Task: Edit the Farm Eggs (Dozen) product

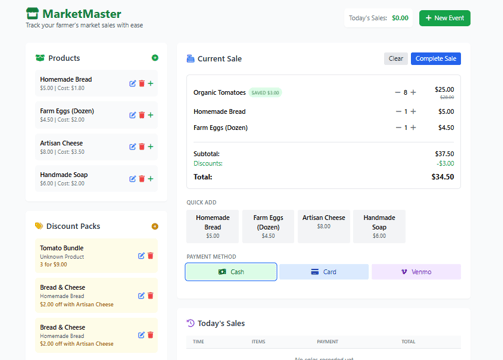Action: click(x=132, y=115)
